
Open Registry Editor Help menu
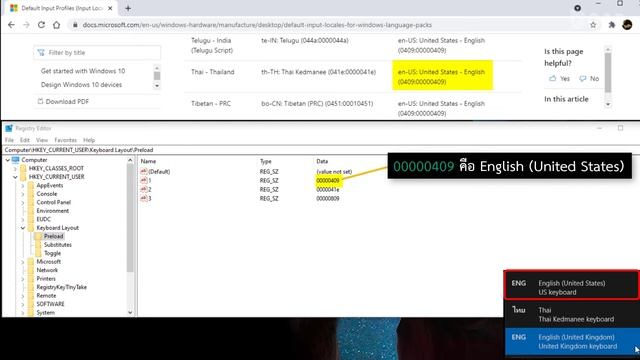pyautogui.click(x=89, y=140)
